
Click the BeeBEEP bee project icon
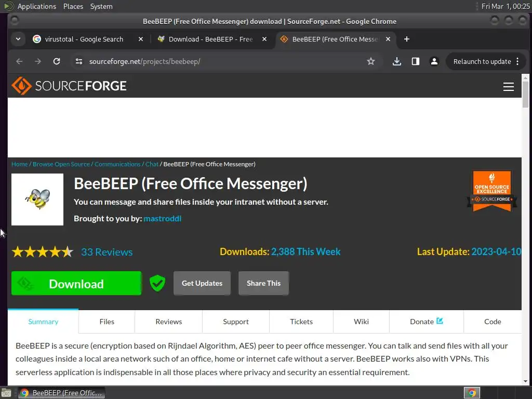pyautogui.click(x=37, y=199)
